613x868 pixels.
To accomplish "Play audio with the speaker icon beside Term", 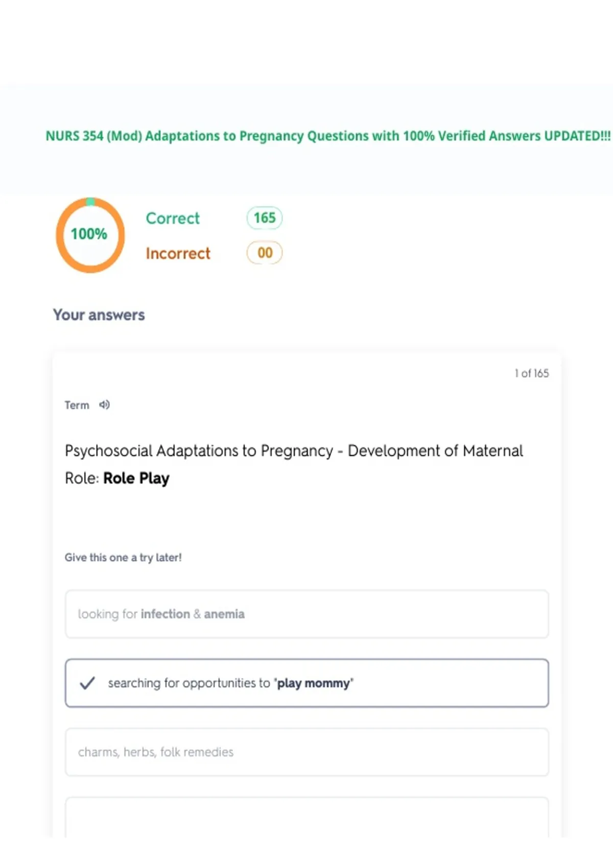I will point(104,405).
